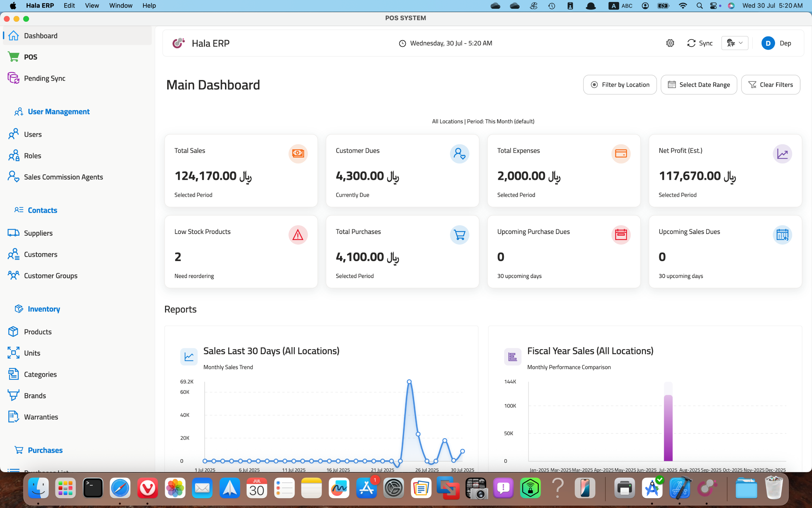Viewport: 812px width, 508px height.
Task: Open System Settings from the Dock
Action: pyautogui.click(x=394, y=488)
